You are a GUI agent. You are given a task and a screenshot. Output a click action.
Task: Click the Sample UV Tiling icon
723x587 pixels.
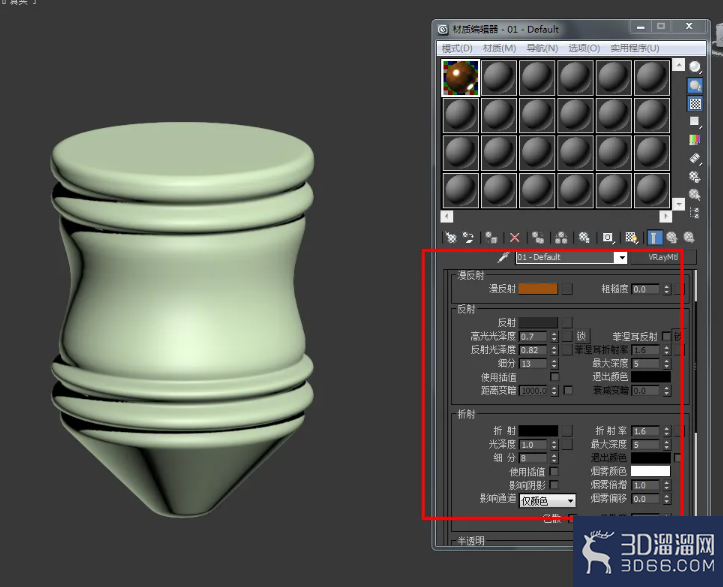pos(695,122)
